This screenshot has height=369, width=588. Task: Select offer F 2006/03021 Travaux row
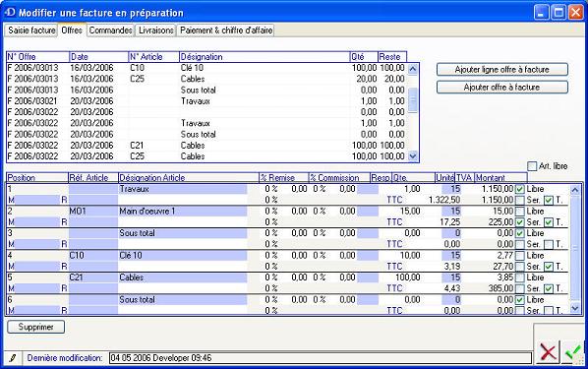point(206,101)
